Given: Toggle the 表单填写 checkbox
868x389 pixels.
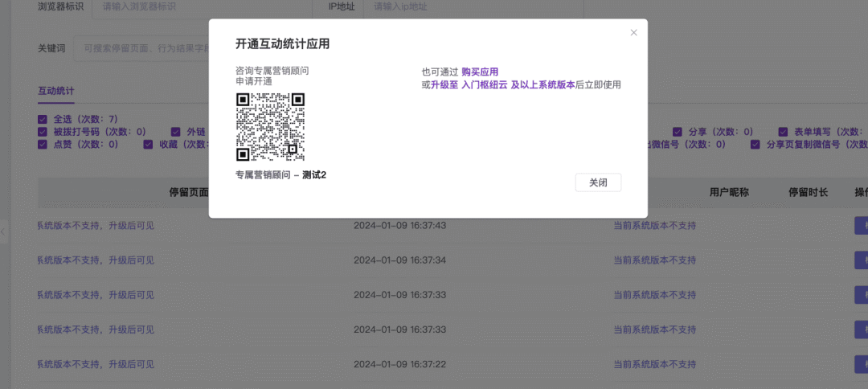Looking at the screenshot, I should coord(783,132).
